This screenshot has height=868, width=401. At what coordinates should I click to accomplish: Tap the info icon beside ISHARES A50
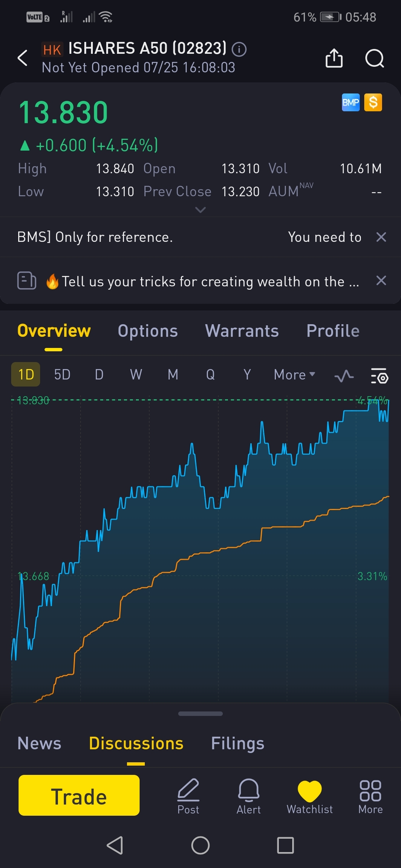(x=239, y=49)
